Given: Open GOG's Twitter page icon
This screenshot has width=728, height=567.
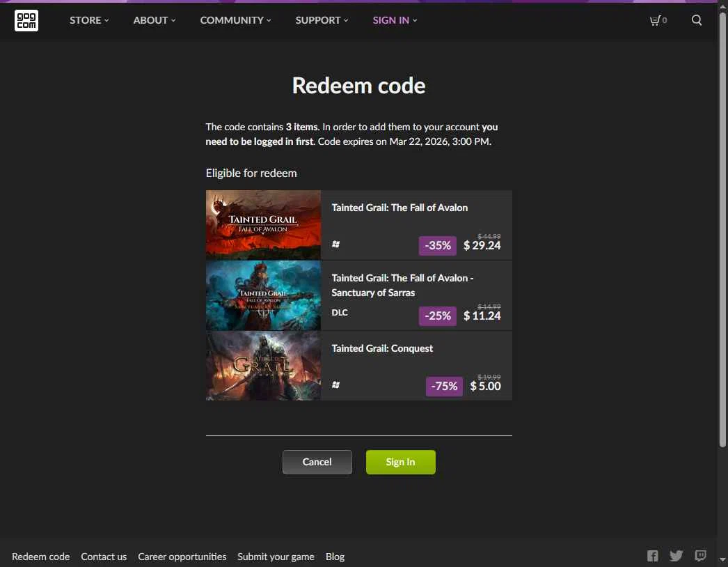Looking at the screenshot, I should click(x=676, y=556).
